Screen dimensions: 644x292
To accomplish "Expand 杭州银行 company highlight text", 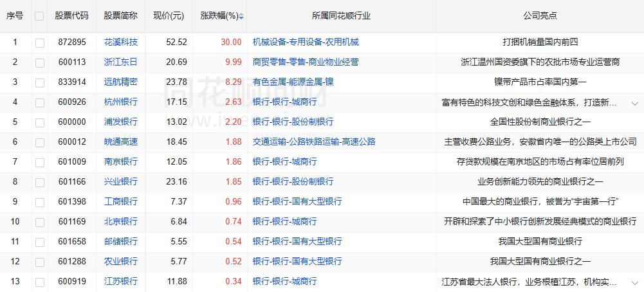I will coord(634,103).
